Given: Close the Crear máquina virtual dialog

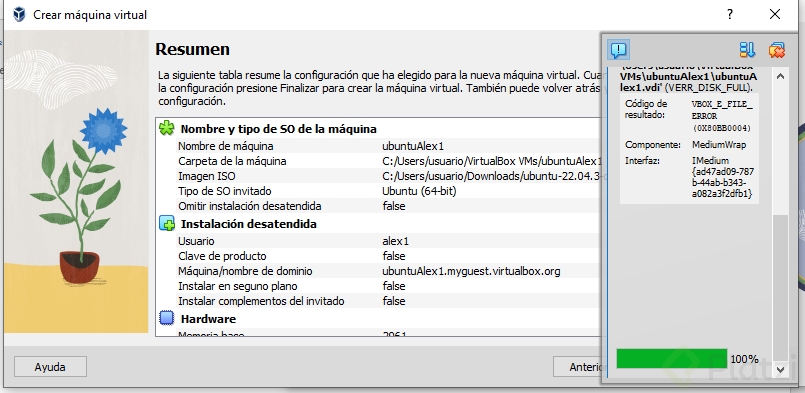Looking at the screenshot, I should tap(775, 14).
